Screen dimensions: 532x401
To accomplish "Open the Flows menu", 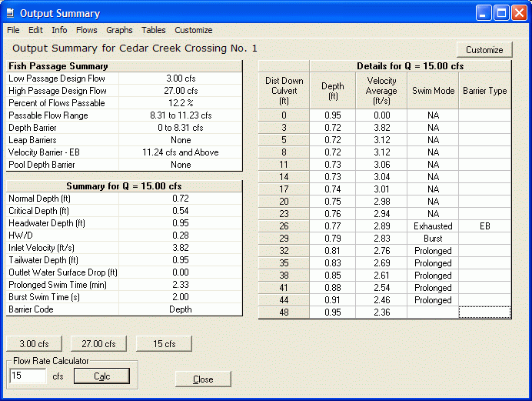I will tap(87, 30).
